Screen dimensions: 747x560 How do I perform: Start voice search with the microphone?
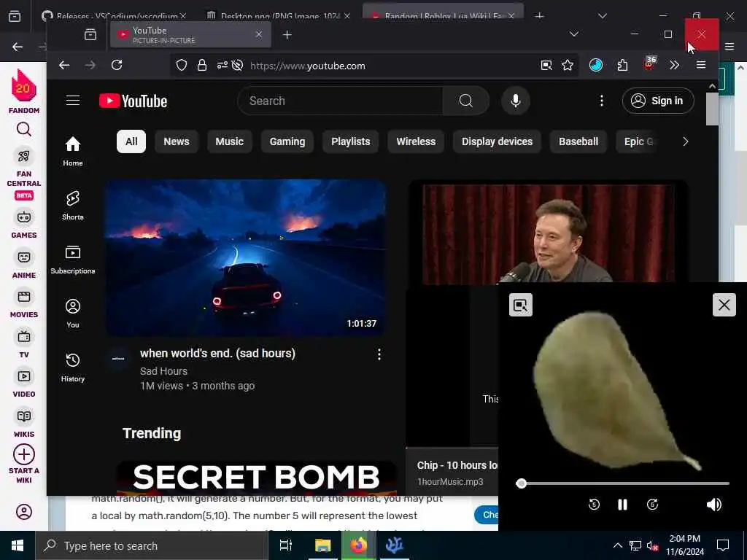516,101
